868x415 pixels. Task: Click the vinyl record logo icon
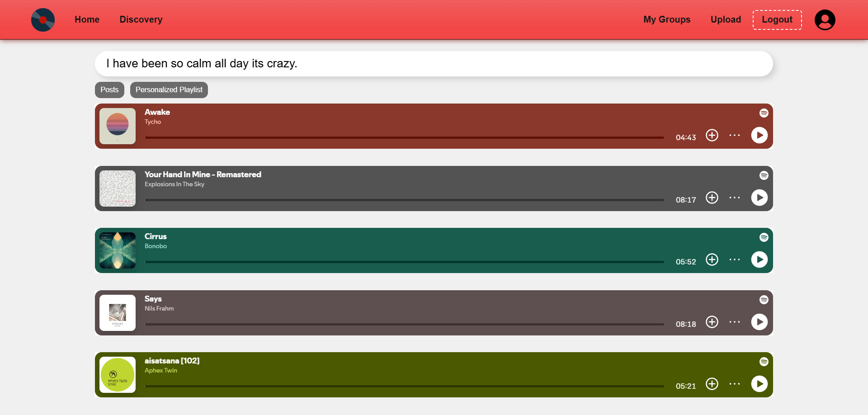pyautogui.click(x=43, y=20)
